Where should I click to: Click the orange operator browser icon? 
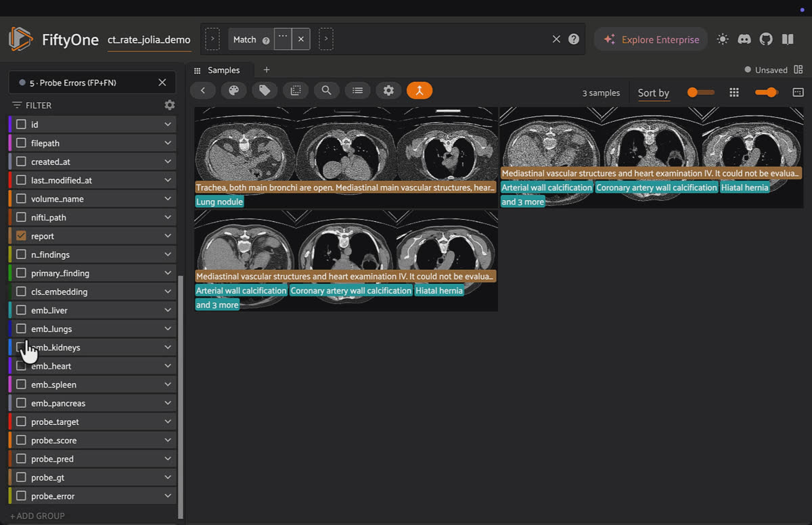[420, 91]
